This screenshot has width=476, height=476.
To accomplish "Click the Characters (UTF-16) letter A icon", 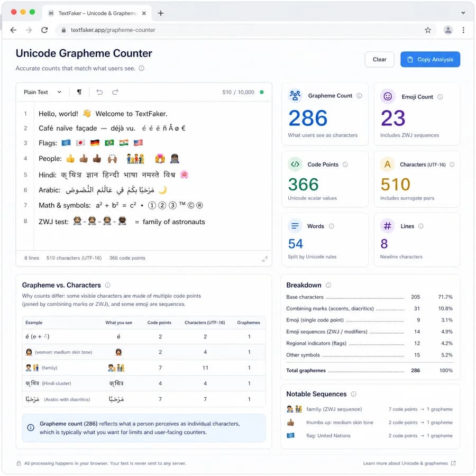I will coord(387,164).
